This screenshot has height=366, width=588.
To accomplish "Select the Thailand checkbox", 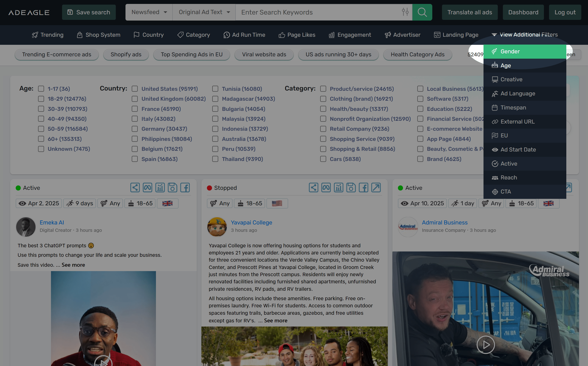I will tap(215, 159).
